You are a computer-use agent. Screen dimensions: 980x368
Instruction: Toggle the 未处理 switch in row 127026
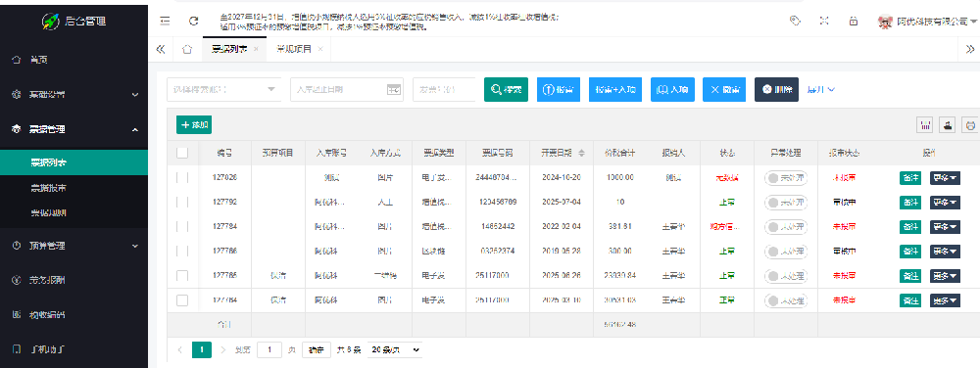pyautogui.click(x=786, y=178)
